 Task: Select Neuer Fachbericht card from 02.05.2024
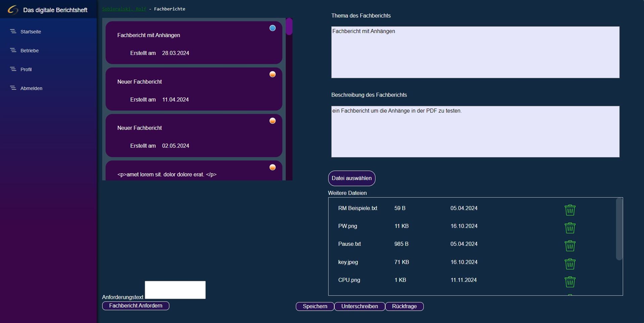194,135
